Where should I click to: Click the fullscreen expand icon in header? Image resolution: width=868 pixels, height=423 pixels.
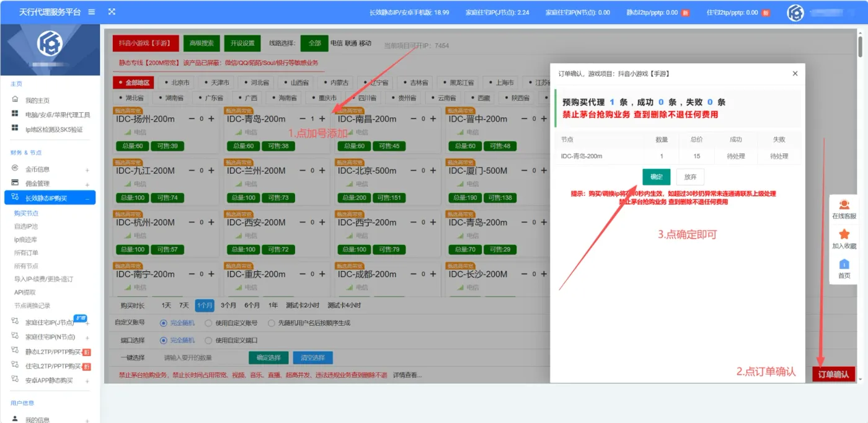pyautogui.click(x=112, y=12)
